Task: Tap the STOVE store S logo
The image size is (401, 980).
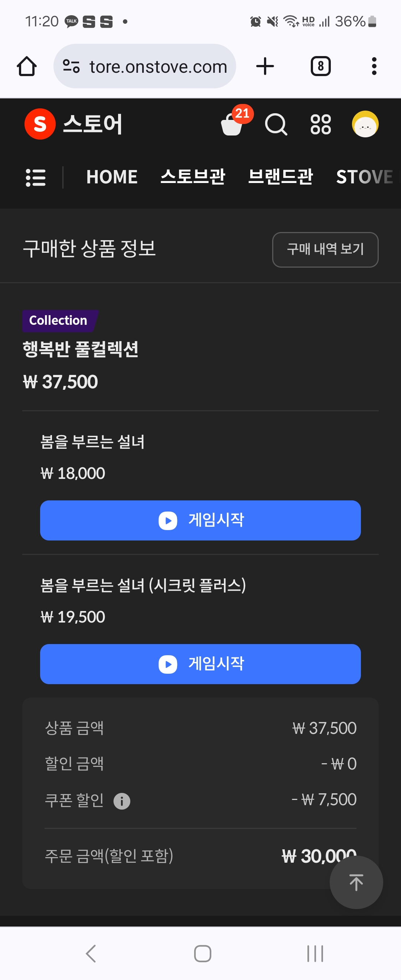Action: (x=40, y=124)
